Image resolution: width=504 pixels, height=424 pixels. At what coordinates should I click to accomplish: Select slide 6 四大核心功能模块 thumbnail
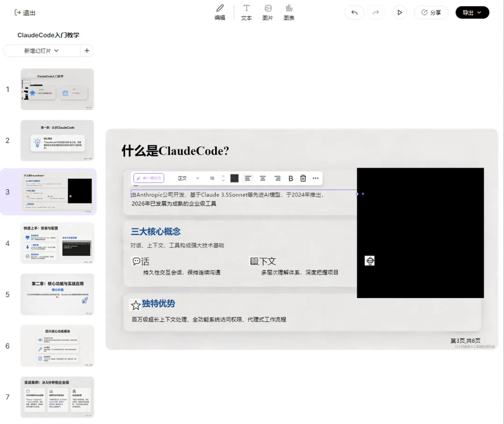(57, 346)
